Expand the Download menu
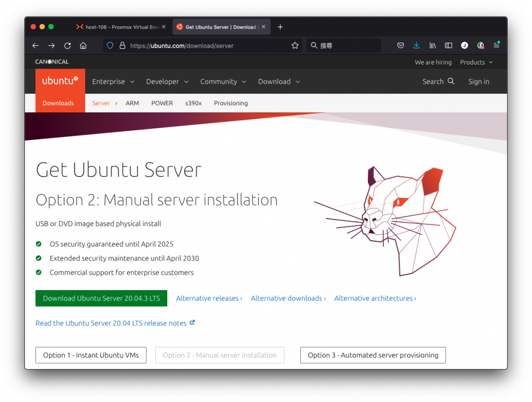 coord(279,82)
